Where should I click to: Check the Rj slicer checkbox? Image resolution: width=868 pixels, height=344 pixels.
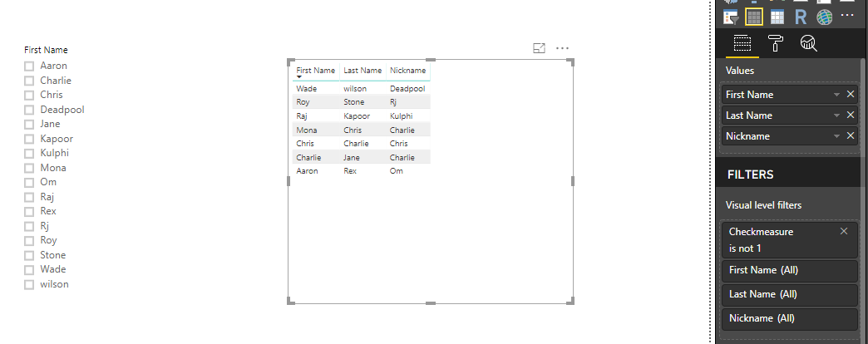pyautogui.click(x=29, y=226)
